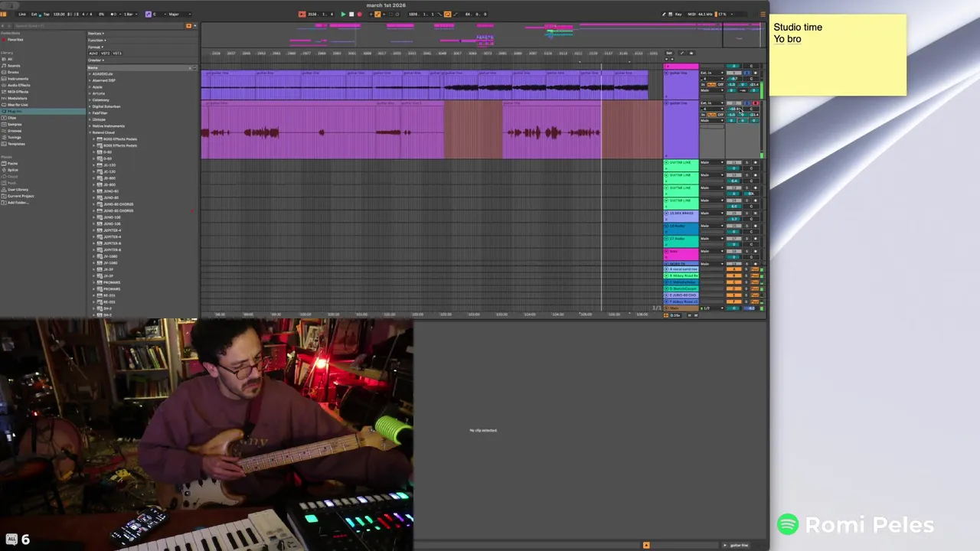Unfold the 16 Audio track

point(667,226)
